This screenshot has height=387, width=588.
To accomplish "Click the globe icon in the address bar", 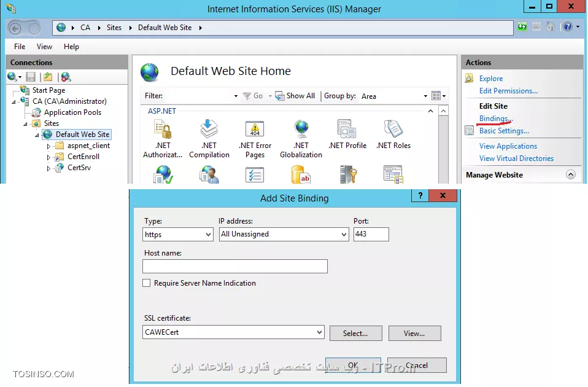I will click(x=61, y=28).
